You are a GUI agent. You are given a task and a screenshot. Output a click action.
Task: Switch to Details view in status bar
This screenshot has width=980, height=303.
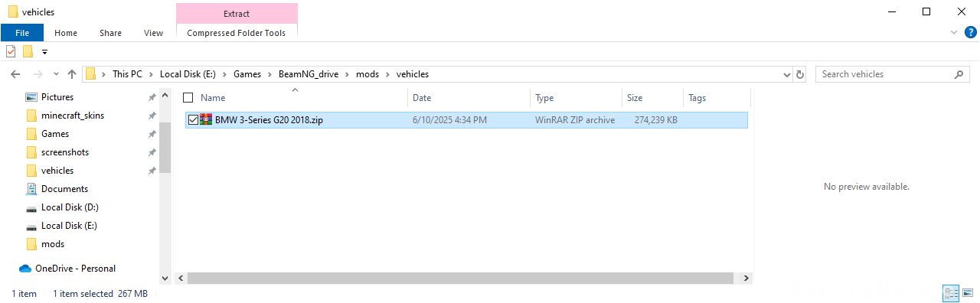tap(951, 294)
